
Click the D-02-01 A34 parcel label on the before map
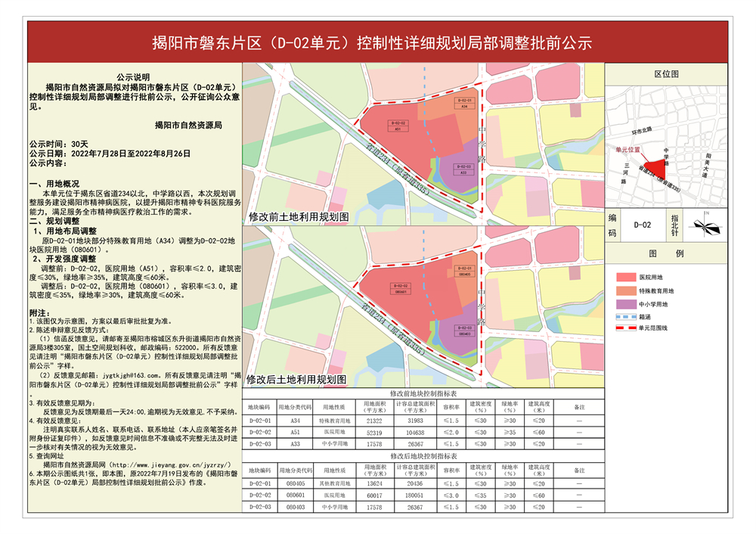[464, 103]
